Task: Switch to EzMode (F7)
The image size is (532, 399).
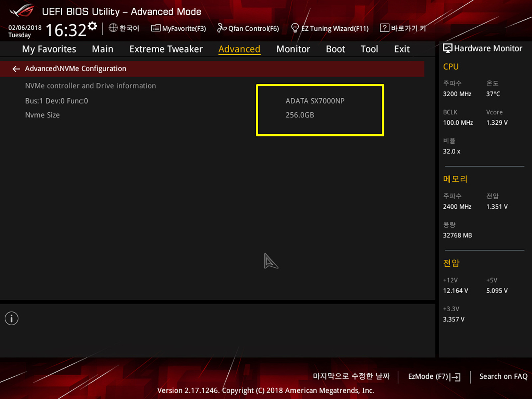Action: click(x=434, y=377)
